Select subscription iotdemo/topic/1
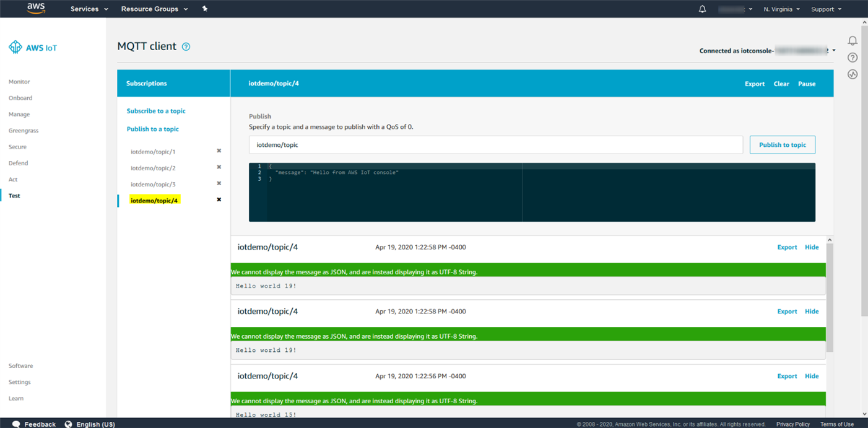 click(x=153, y=152)
